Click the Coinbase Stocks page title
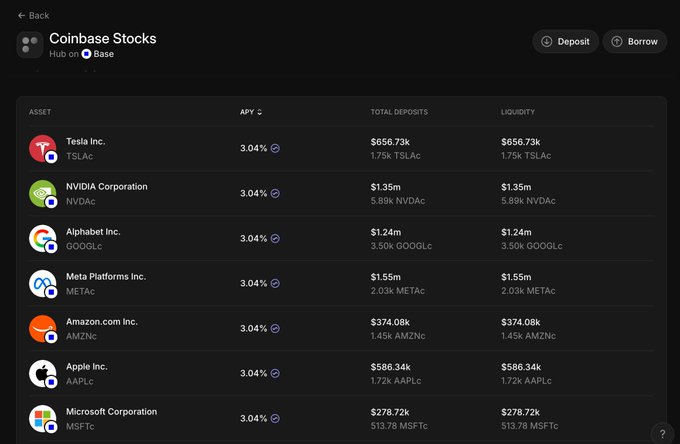 pyautogui.click(x=103, y=39)
